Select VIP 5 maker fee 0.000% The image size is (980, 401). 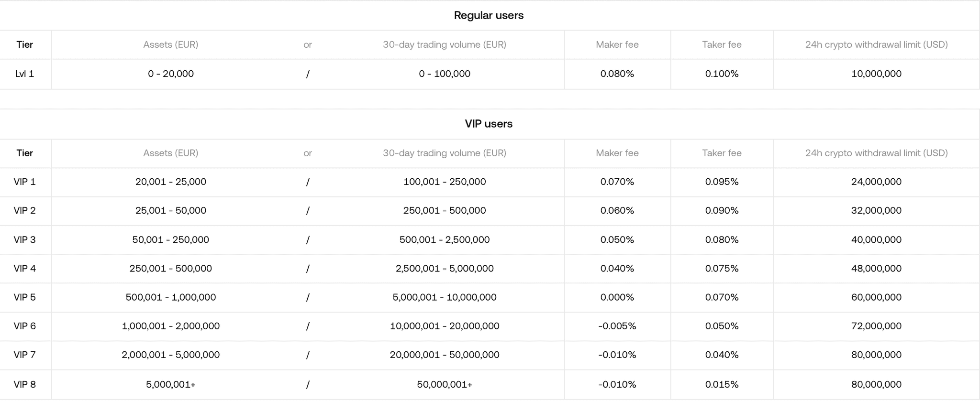(617, 297)
